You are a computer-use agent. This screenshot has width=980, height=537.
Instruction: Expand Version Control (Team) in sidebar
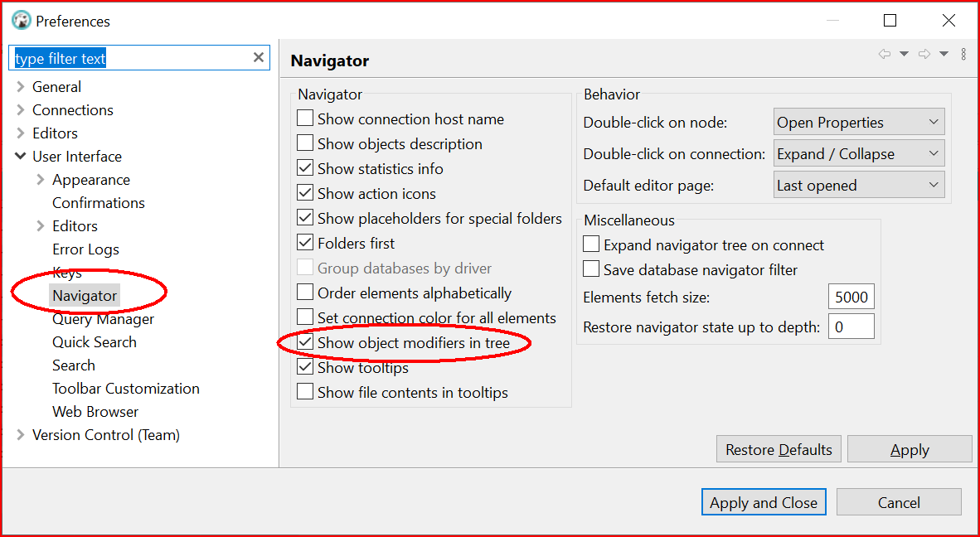[20, 434]
